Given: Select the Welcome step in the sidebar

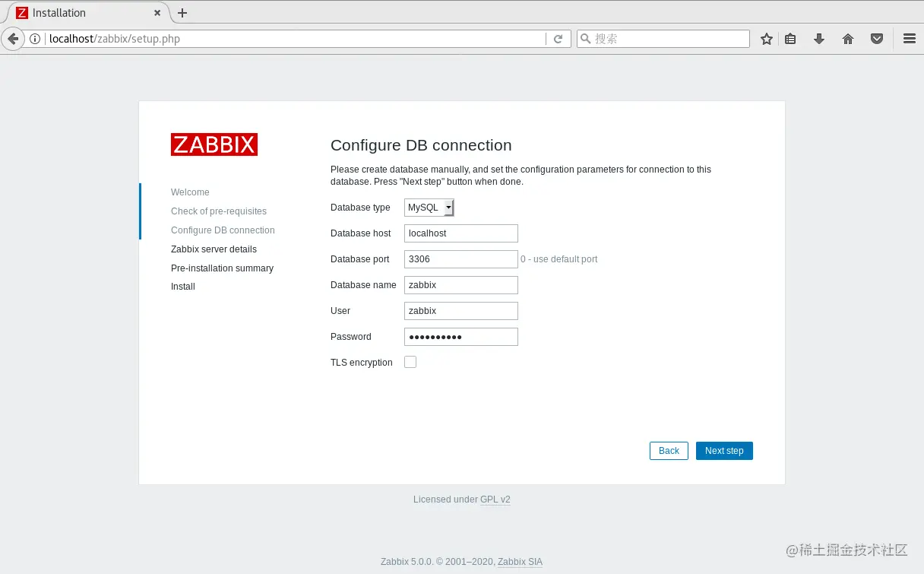Looking at the screenshot, I should coord(190,192).
